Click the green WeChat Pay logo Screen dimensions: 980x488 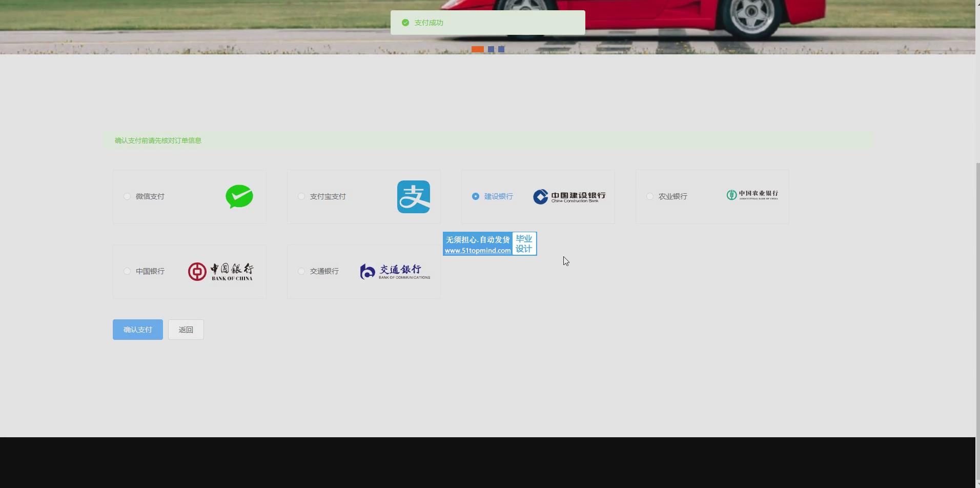click(x=239, y=197)
